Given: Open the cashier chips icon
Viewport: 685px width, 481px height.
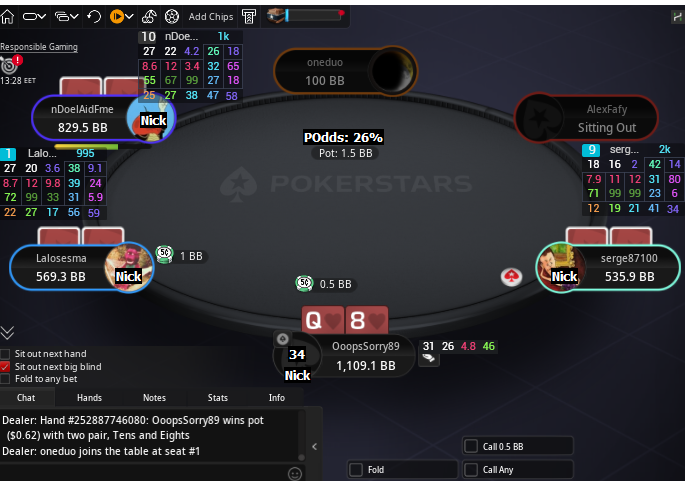Looking at the screenshot, I should point(149,17).
